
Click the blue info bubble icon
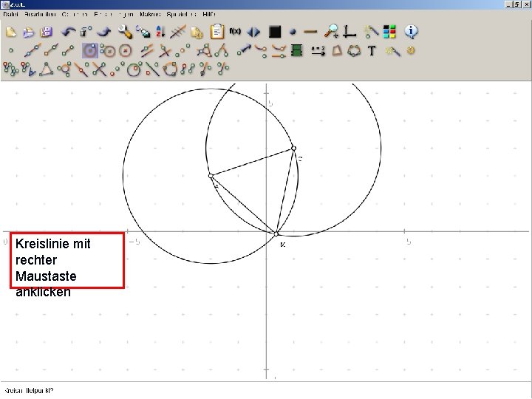point(411,31)
